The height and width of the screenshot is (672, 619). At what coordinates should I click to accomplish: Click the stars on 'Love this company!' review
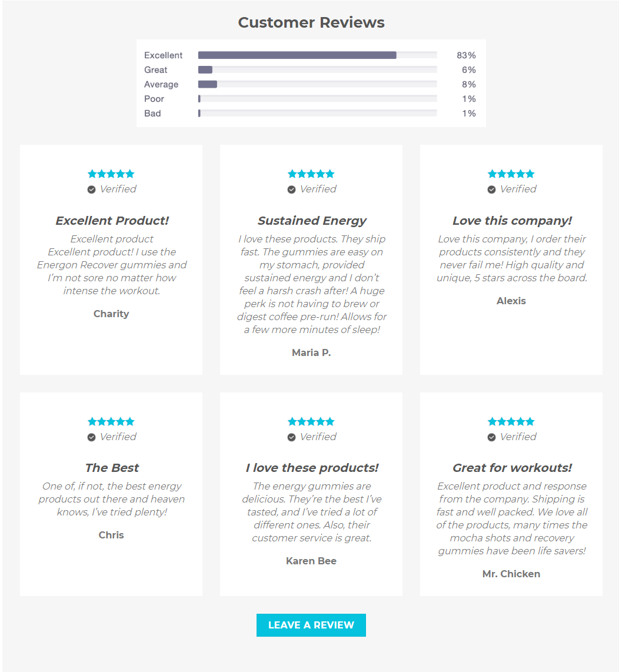(511, 174)
